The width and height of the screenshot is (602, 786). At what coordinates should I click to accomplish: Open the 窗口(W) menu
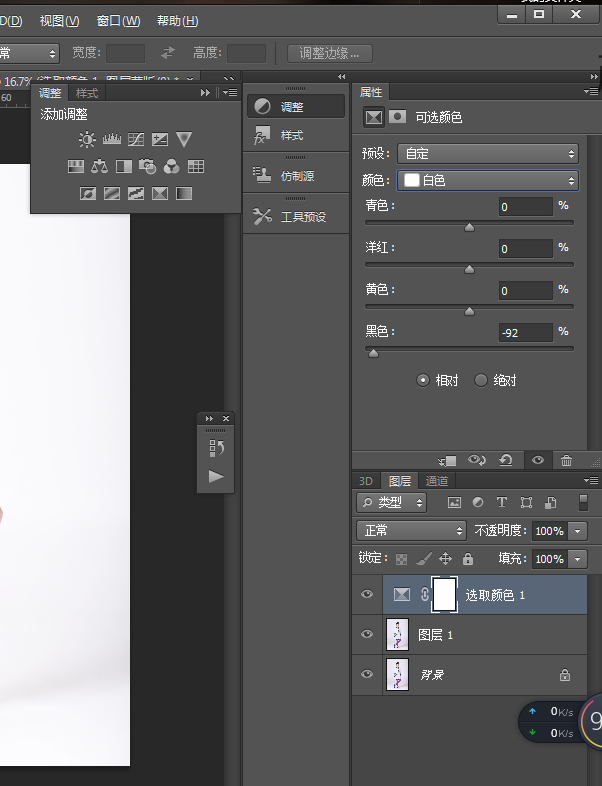pyautogui.click(x=118, y=21)
